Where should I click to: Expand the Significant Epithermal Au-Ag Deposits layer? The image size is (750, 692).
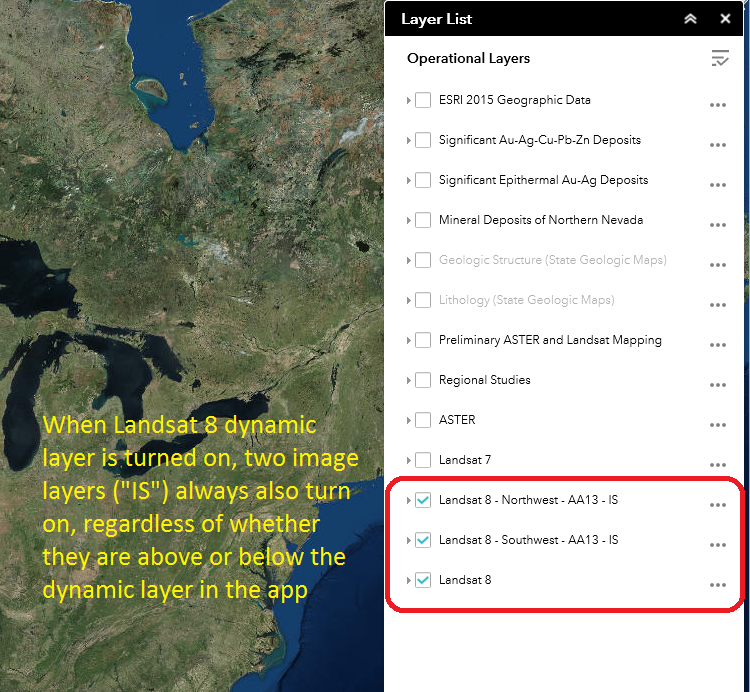coord(408,180)
